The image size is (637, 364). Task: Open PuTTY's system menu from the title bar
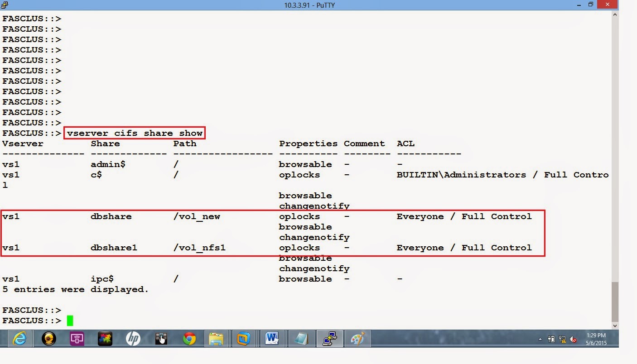click(x=5, y=5)
